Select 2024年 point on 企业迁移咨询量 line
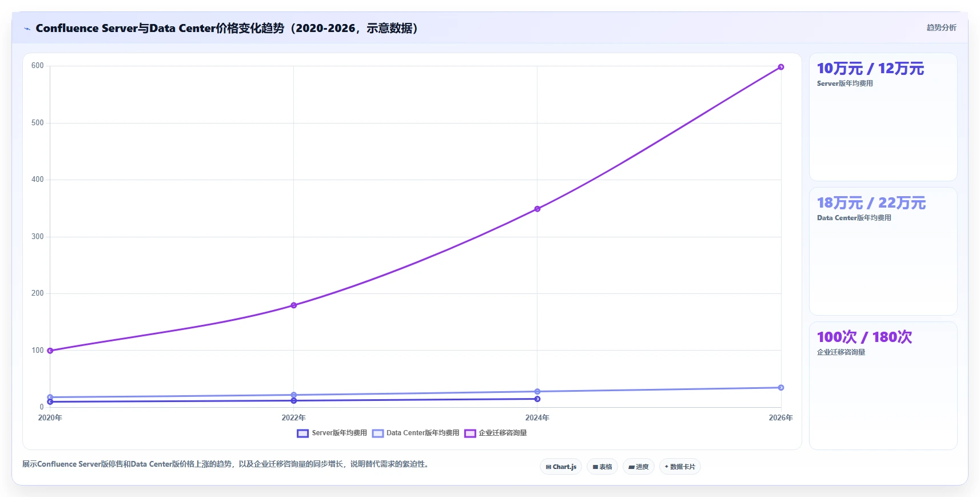The height and width of the screenshot is (497, 980). pos(537,209)
